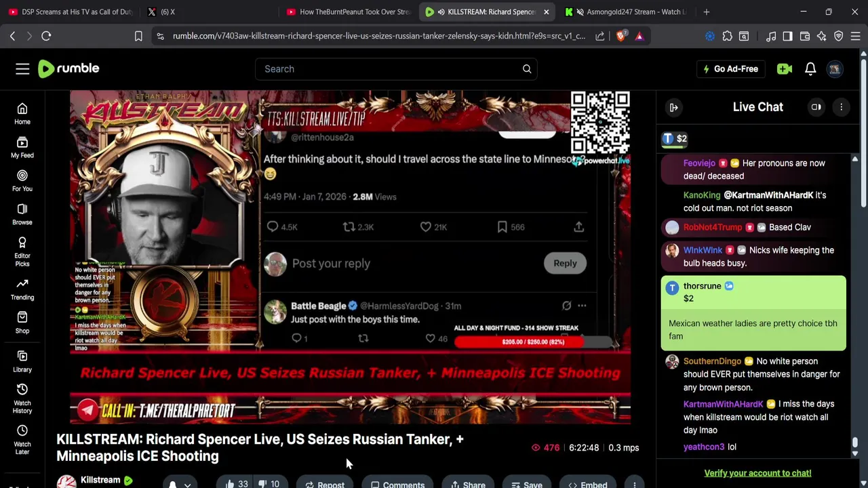Viewport: 868px width, 488px height.
Task: Click the Go Ad-Free button
Action: (x=730, y=68)
